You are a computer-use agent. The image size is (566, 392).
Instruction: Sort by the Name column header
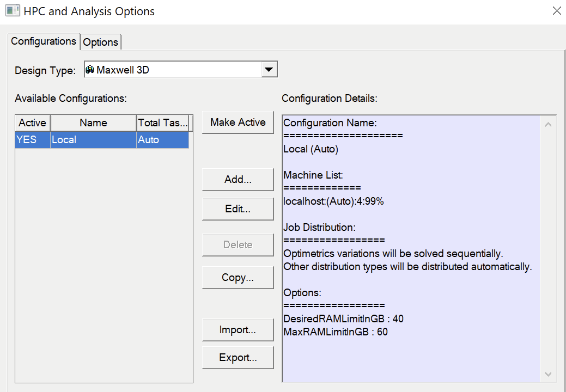(94, 123)
